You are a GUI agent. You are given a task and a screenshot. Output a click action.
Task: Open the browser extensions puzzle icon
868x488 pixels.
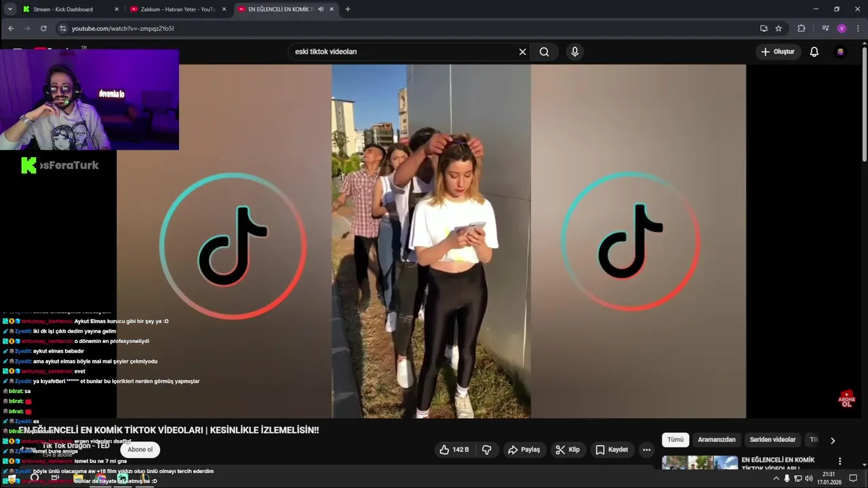pyautogui.click(x=802, y=28)
